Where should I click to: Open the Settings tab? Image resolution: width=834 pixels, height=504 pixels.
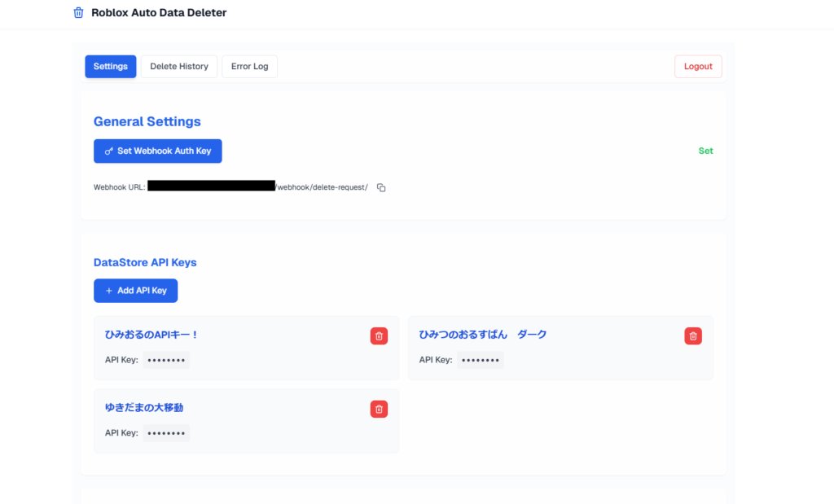point(111,67)
